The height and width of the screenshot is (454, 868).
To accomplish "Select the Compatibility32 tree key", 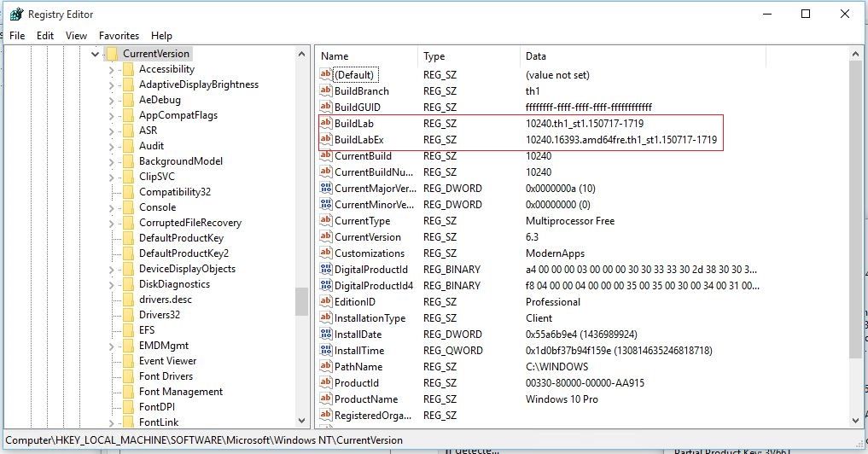I will (175, 192).
